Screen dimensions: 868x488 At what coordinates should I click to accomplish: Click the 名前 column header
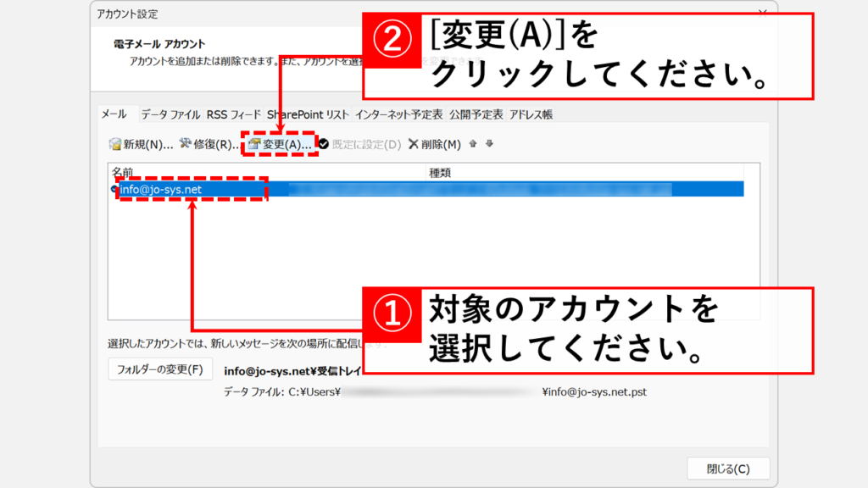point(267,173)
